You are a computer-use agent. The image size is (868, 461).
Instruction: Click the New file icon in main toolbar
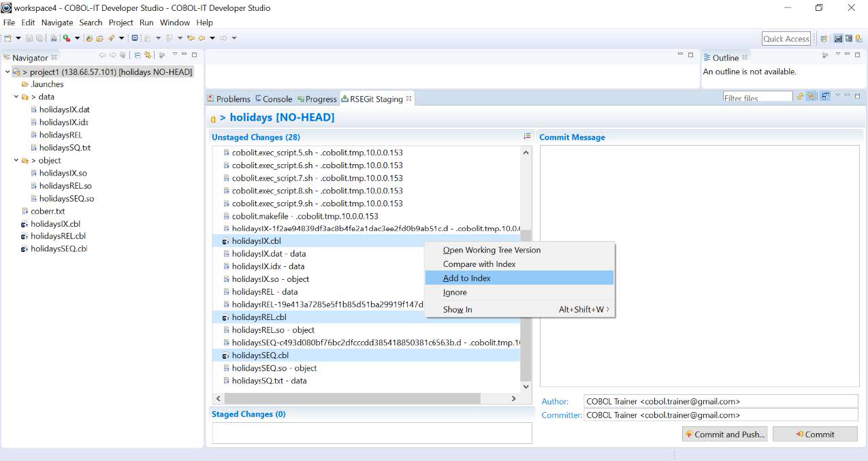pos(8,38)
